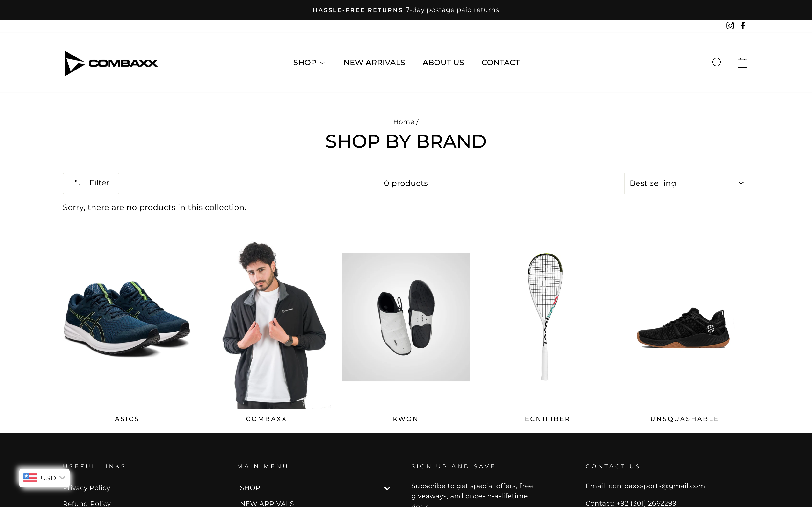812x507 pixels.
Task: Open the USD currency selector
Action: pyautogui.click(x=44, y=478)
